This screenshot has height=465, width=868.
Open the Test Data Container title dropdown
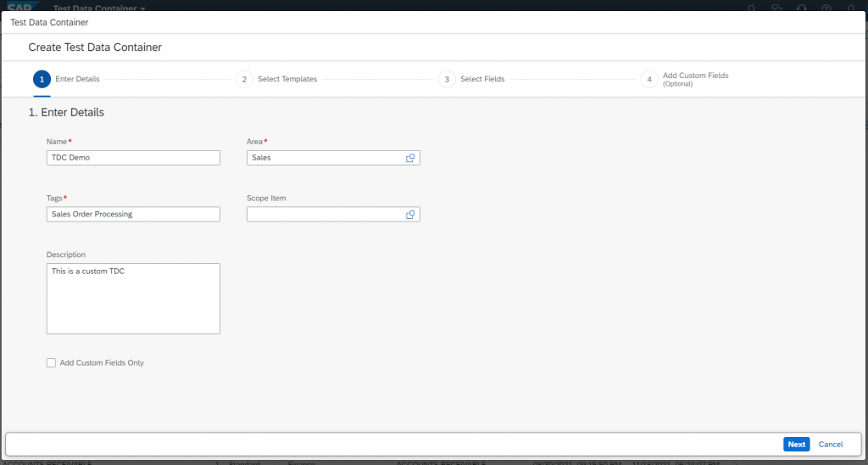[100, 8]
